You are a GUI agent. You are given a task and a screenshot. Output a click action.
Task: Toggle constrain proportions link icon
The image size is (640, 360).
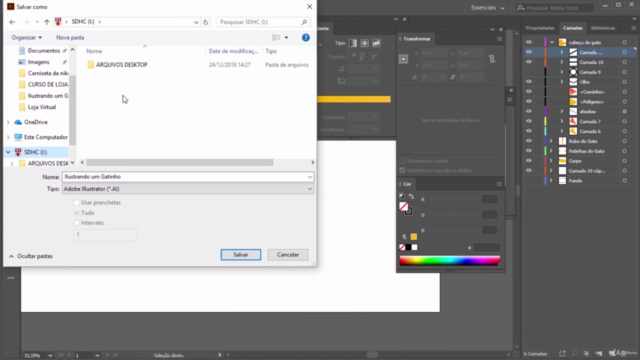tap(492, 59)
